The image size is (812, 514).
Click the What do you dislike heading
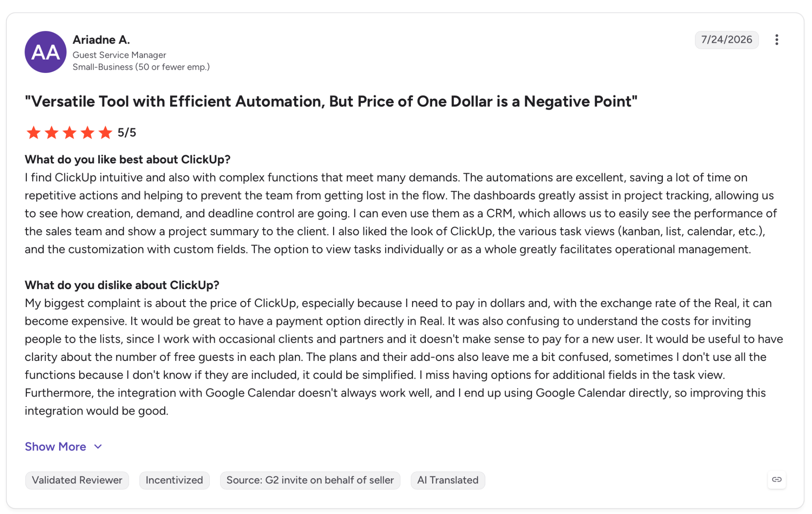(x=122, y=285)
